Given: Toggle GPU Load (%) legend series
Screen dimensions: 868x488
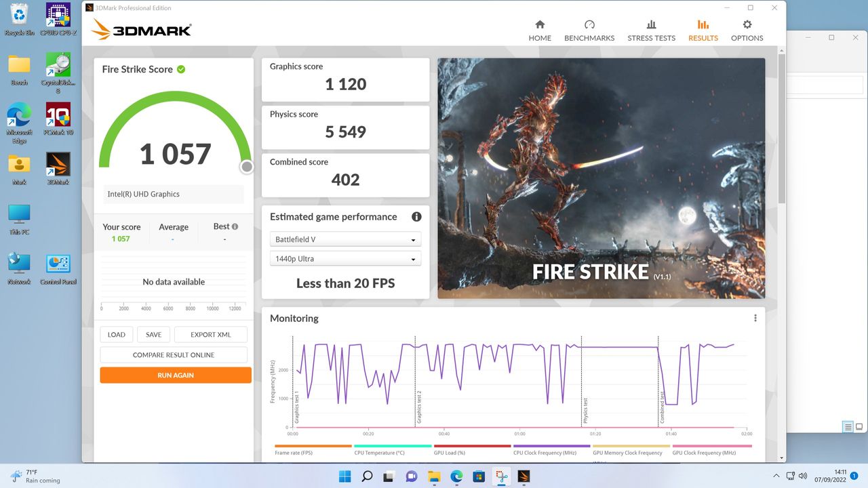Looking at the screenshot, I should (x=472, y=450).
